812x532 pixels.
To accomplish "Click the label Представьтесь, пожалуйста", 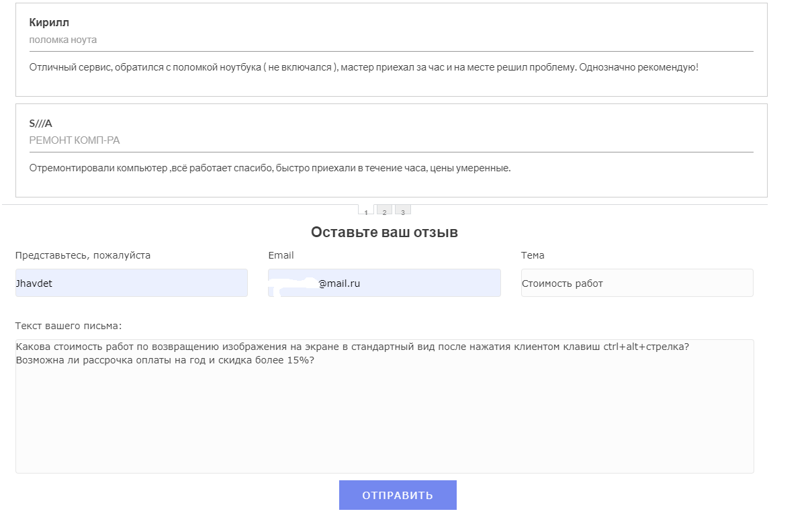I will point(83,255).
